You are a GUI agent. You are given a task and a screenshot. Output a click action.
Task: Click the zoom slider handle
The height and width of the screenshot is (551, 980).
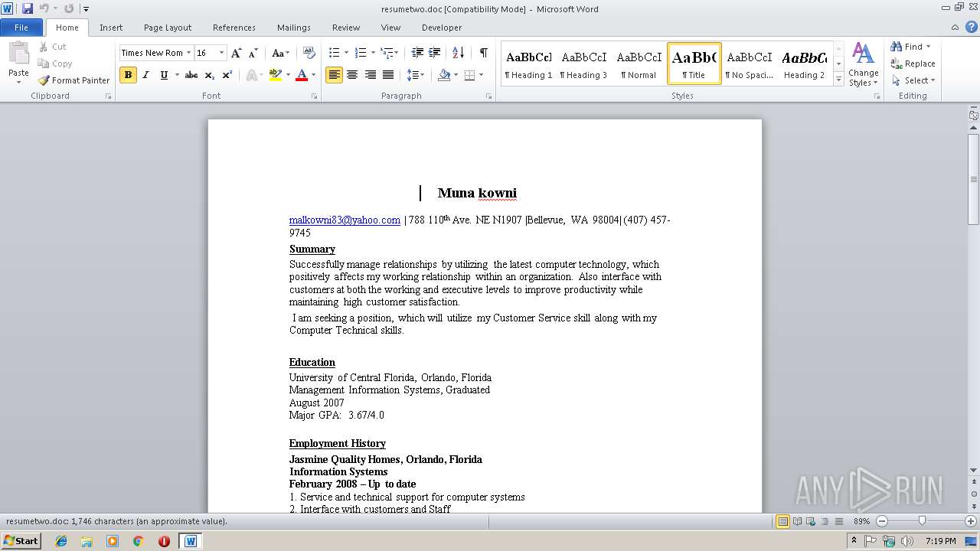[922, 521]
